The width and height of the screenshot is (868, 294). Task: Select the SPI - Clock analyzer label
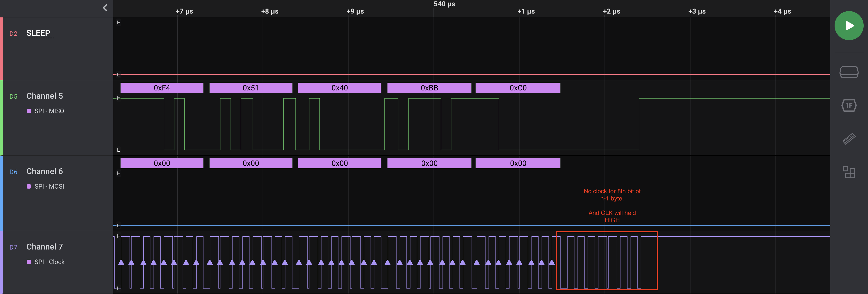click(49, 262)
